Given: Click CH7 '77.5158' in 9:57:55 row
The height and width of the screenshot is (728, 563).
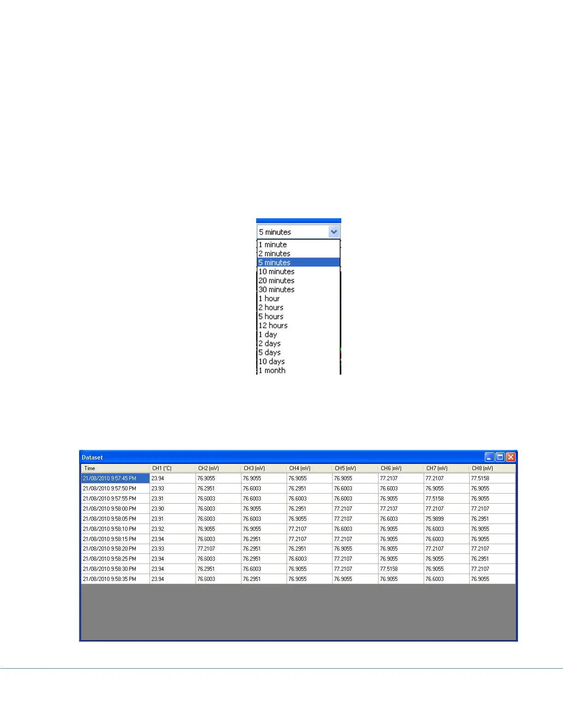Looking at the screenshot, I should pyautogui.click(x=446, y=499).
